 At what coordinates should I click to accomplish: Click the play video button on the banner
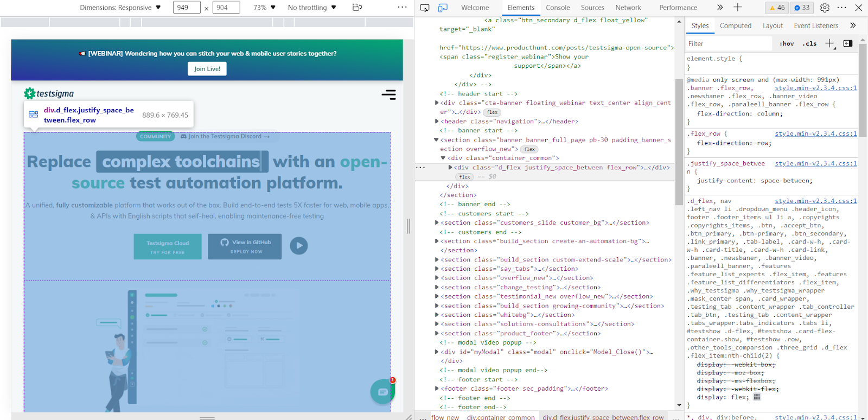point(298,246)
